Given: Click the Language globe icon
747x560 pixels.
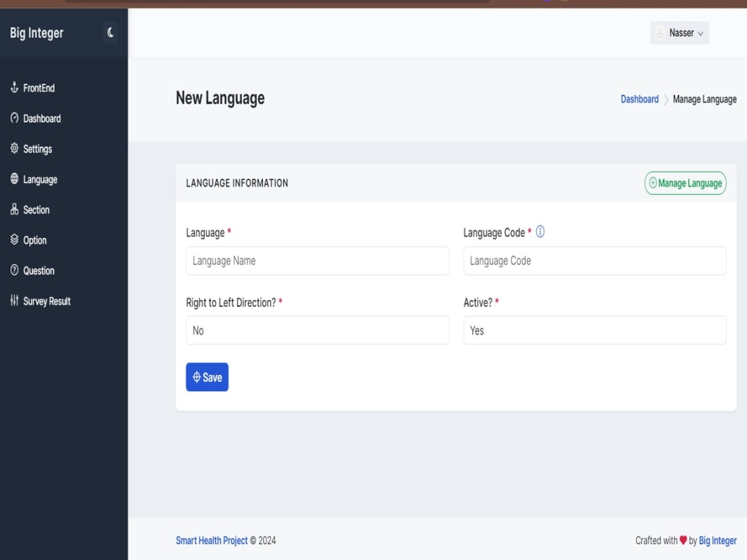Looking at the screenshot, I should point(14,178).
